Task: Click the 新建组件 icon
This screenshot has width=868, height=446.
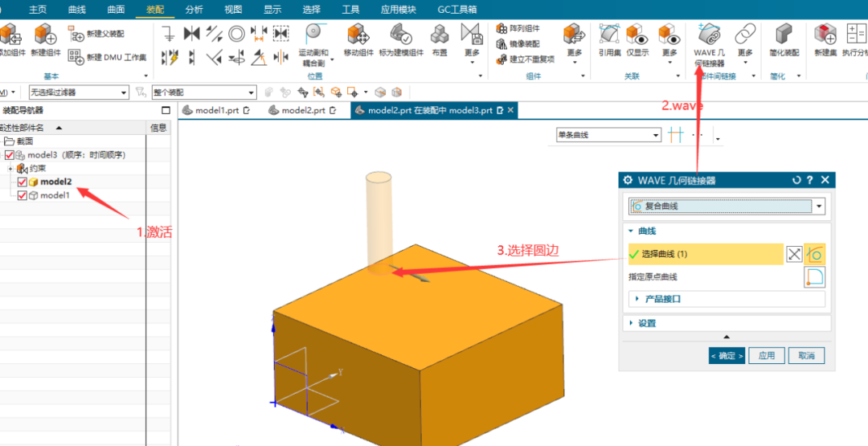Action: tap(45, 35)
